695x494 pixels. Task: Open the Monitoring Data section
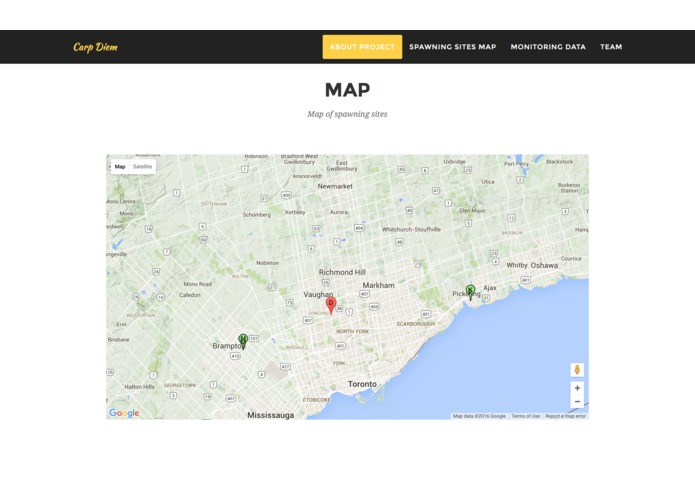(x=548, y=47)
